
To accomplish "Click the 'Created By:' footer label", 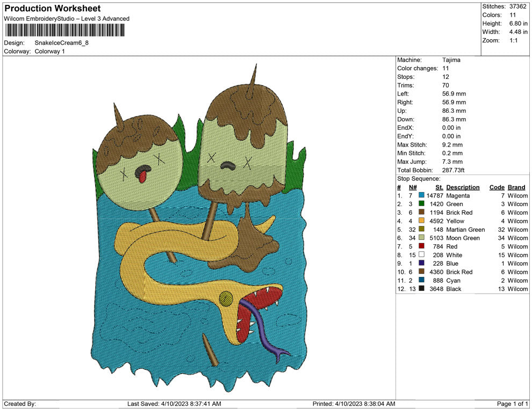I will (20, 404).
